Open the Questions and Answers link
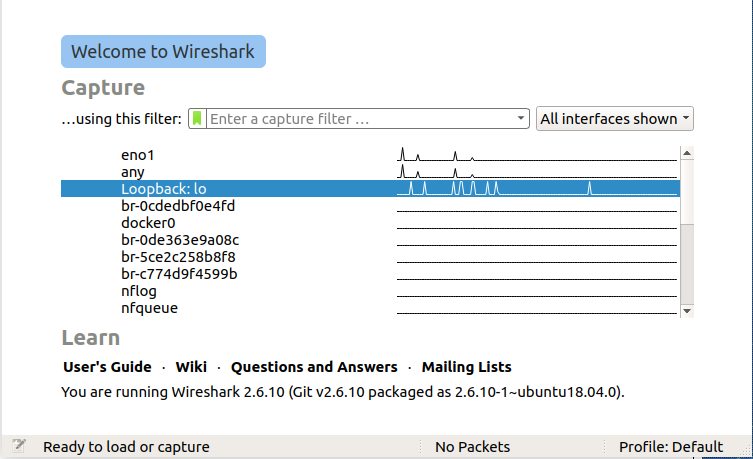This screenshot has height=459, width=753. tap(314, 367)
